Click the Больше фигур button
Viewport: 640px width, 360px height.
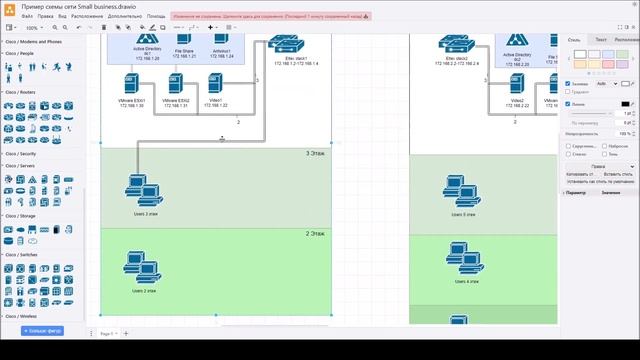42,331
